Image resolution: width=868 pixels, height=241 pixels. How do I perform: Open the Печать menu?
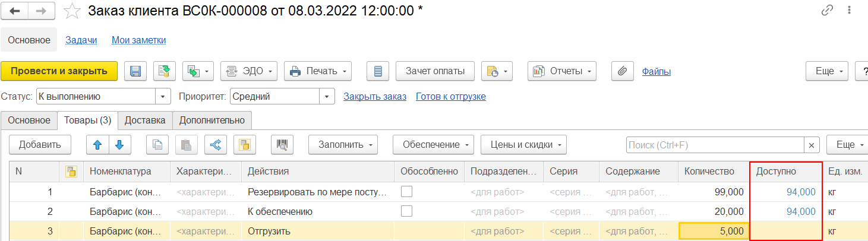point(318,71)
